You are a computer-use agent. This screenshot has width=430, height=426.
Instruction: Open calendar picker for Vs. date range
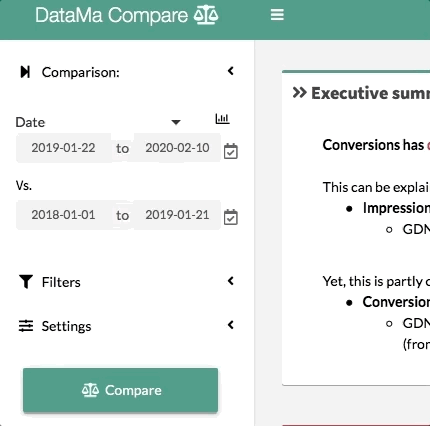(x=231, y=217)
